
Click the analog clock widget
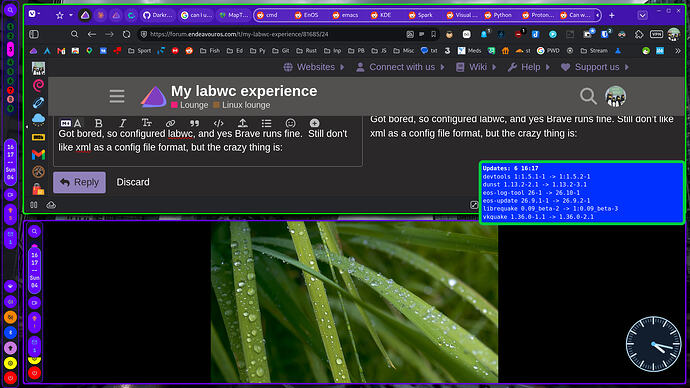point(653,344)
